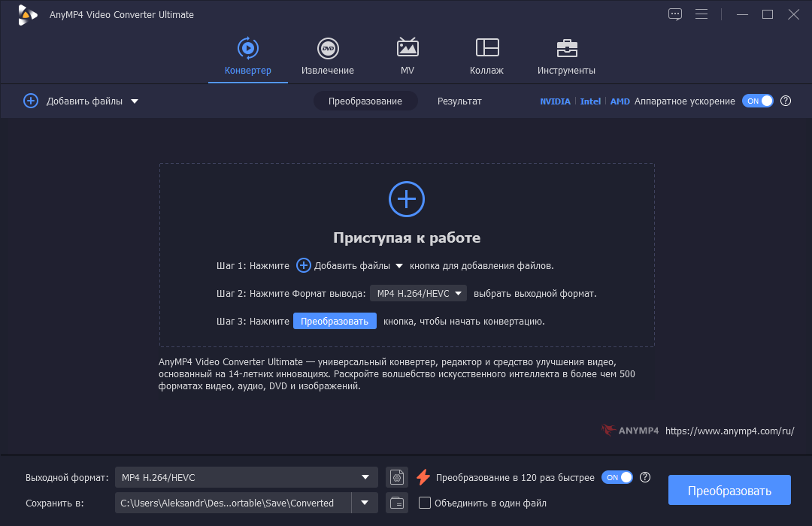Expand the Сохранить в path dropdown arrow
Viewport: 812px width, 526px height.
[x=365, y=503]
